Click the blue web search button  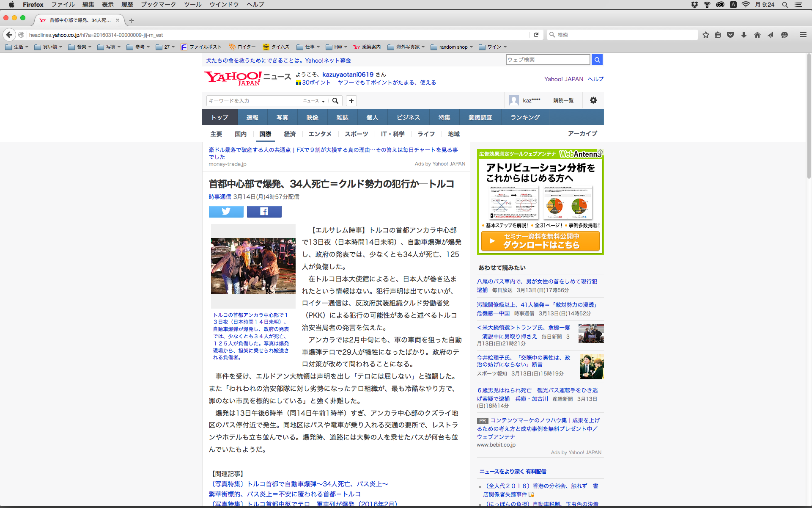(597, 60)
